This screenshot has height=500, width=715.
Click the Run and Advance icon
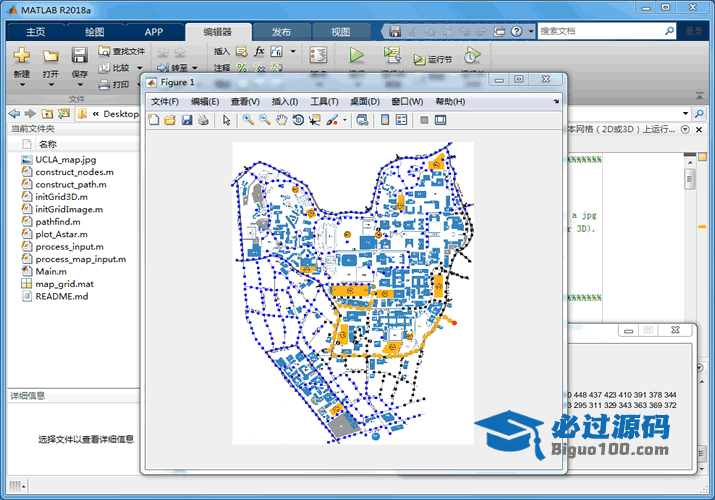click(392, 55)
